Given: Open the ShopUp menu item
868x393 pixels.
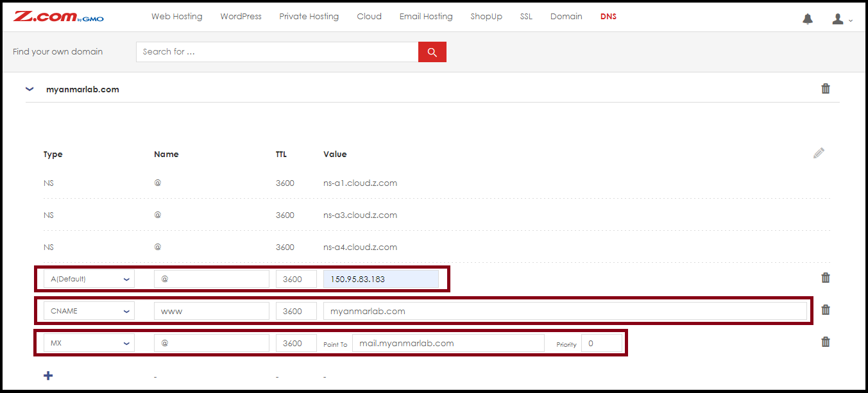Looking at the screenshot, I should point(486,17).
